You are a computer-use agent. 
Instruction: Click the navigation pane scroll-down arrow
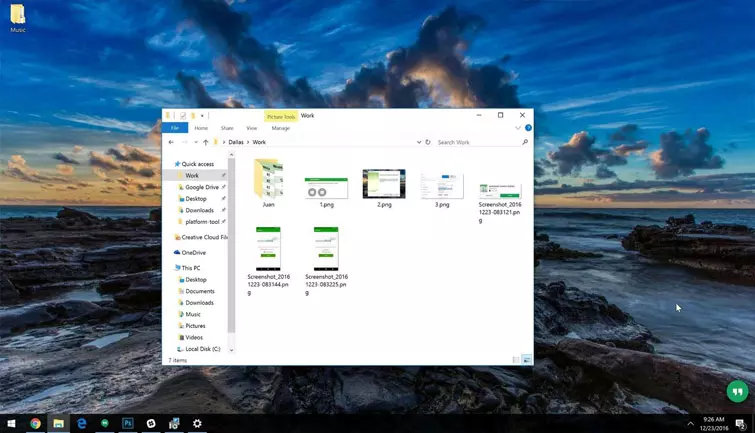point(232,350)
